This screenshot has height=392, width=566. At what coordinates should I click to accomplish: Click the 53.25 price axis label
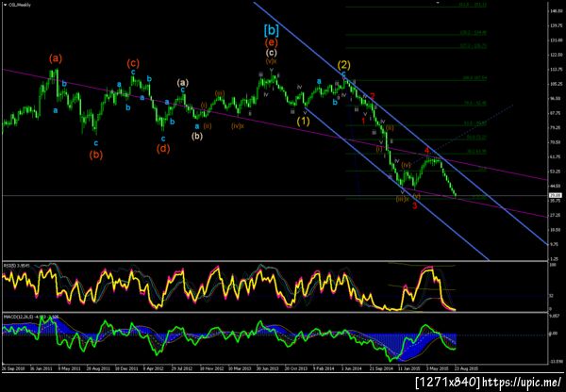point(555,171)
